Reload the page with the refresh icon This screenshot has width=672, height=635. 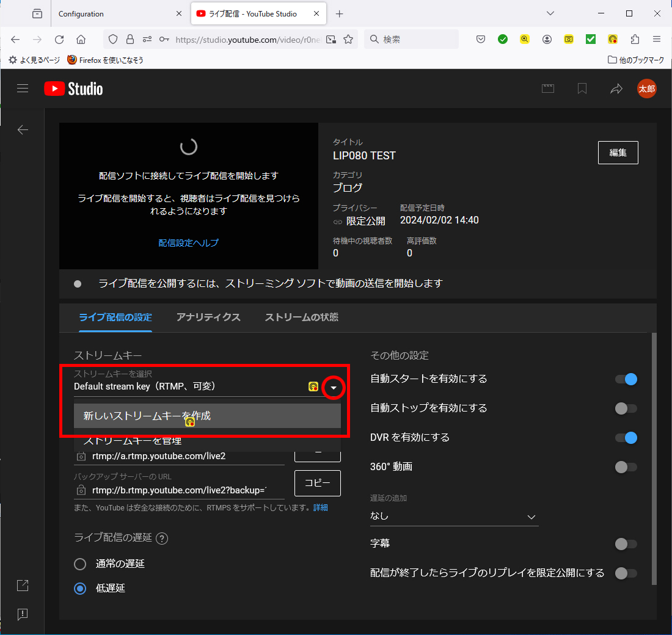[x=59, y=40]
